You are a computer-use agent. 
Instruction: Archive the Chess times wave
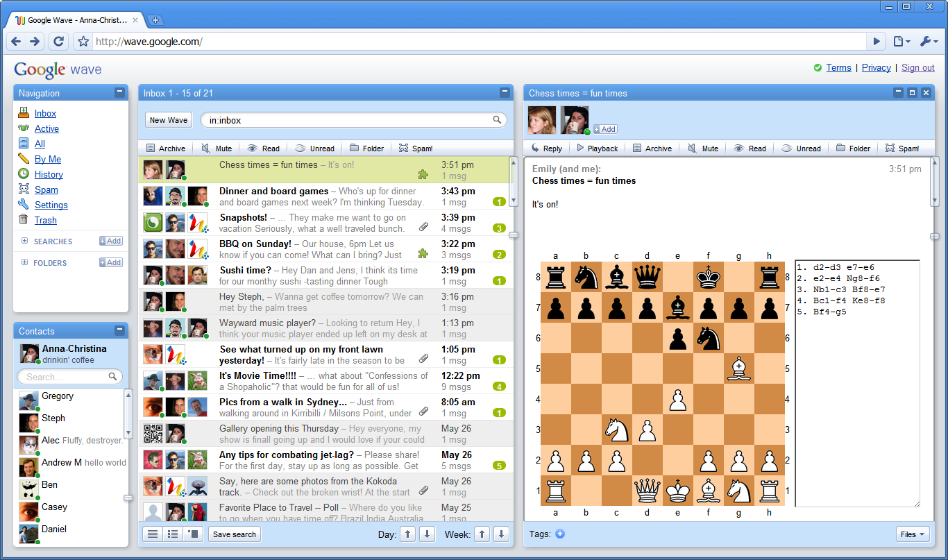[652, 149]
